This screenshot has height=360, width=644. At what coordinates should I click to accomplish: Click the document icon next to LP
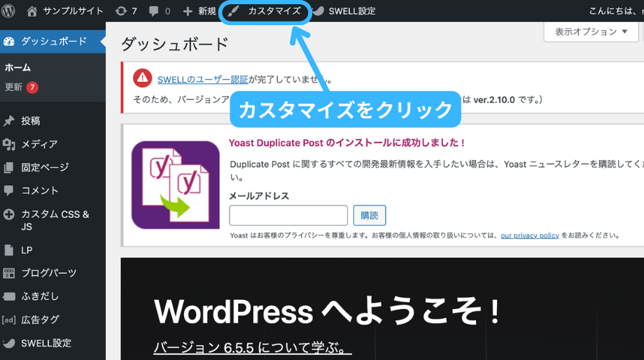tap(8, 250)
